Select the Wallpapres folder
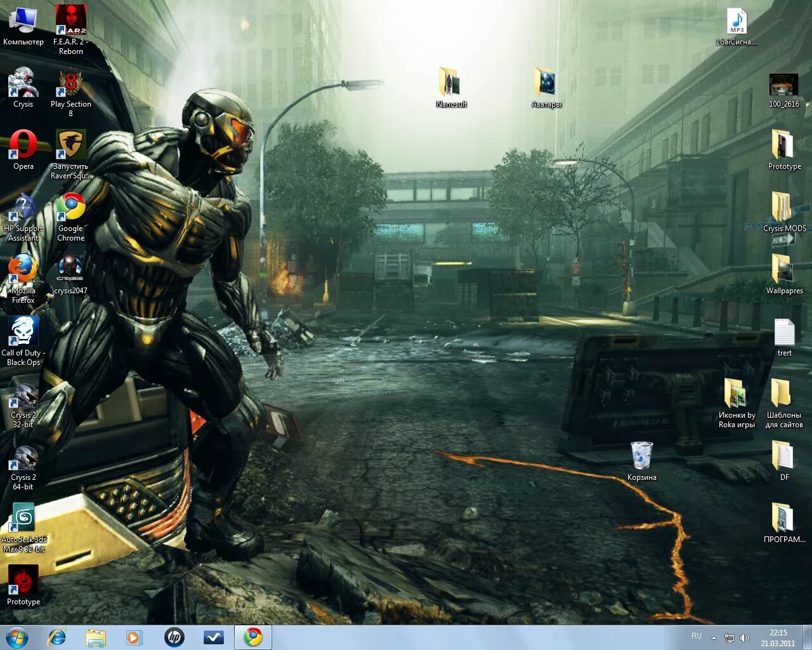This screenshot has height=650, width=812. (x=784, y=274)
